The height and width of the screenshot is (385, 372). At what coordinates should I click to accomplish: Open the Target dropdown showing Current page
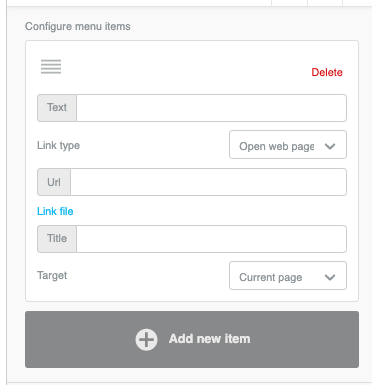288,276
